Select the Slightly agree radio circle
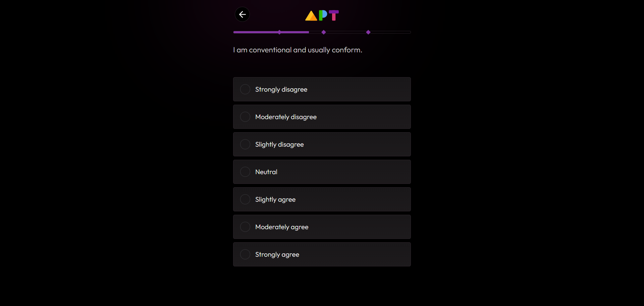The image size is (644, 306). click(245, 199)
